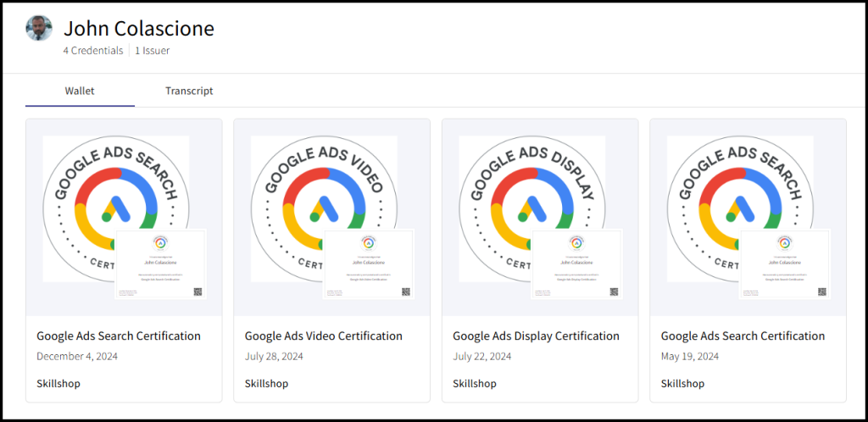Click the John Colascione name heading
The width and height of the screenshot is (868, 422).
[139, 28]
